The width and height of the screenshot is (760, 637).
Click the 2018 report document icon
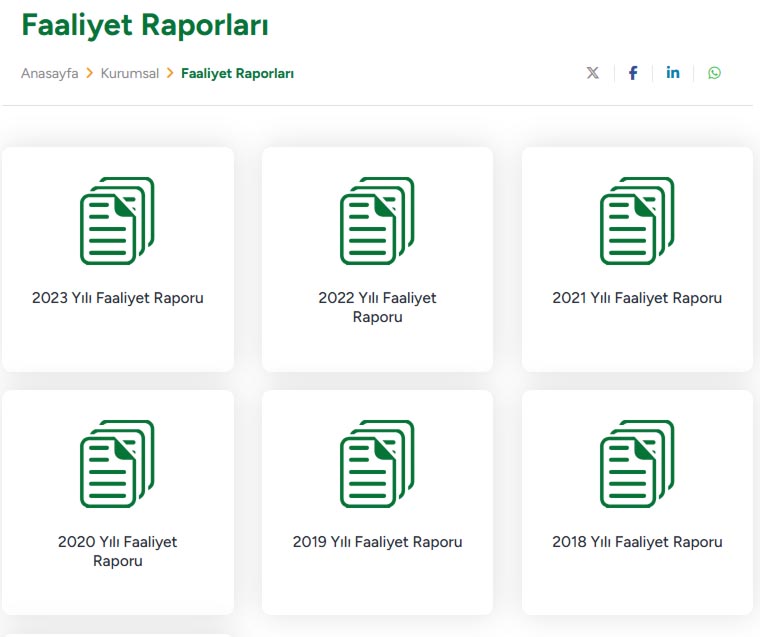[637, 464]
